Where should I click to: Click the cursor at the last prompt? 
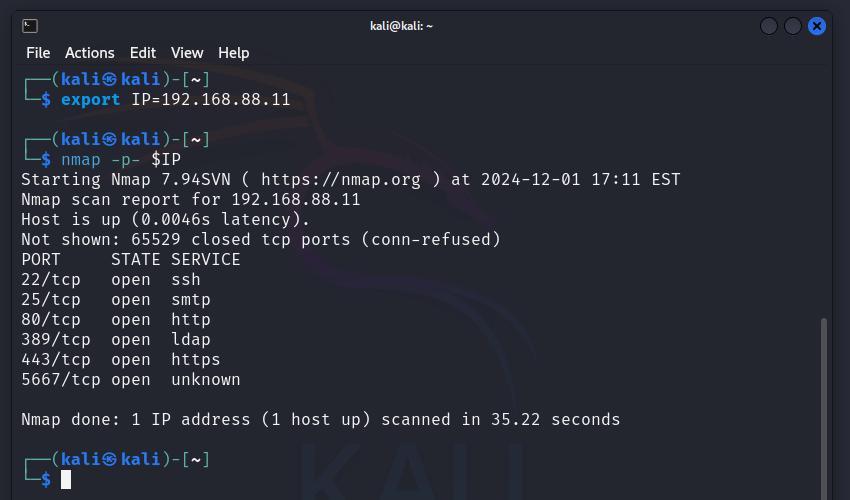tap(66, 480)
